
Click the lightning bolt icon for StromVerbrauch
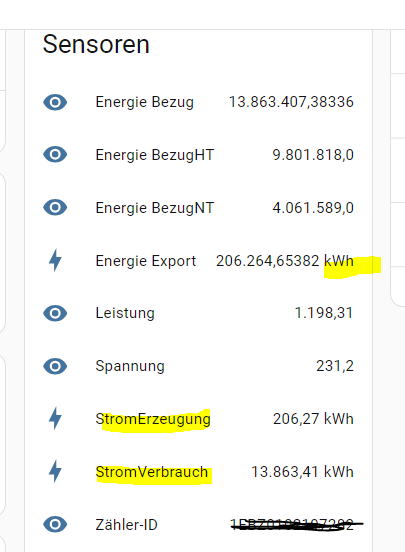click(55, 471)
